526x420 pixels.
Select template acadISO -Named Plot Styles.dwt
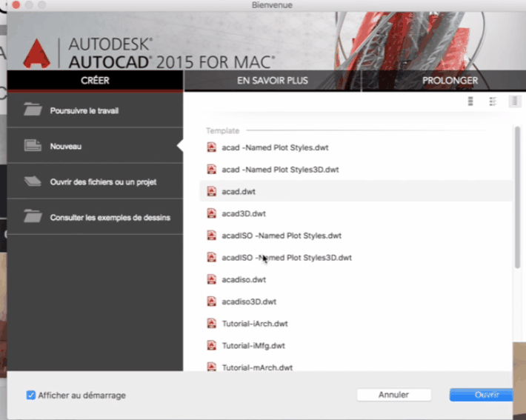tap(282, 236)
